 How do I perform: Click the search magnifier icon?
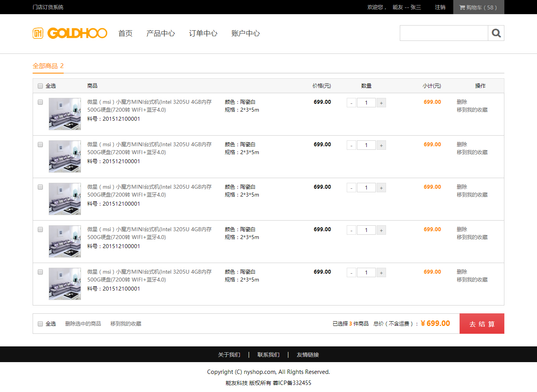click(496, 33)
